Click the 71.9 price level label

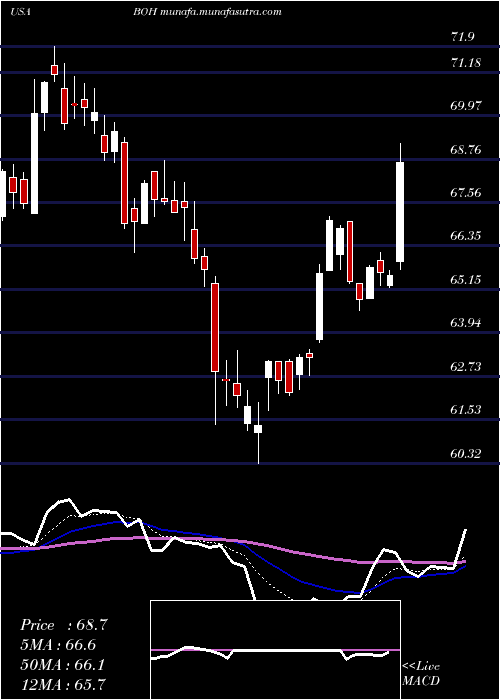462,38
